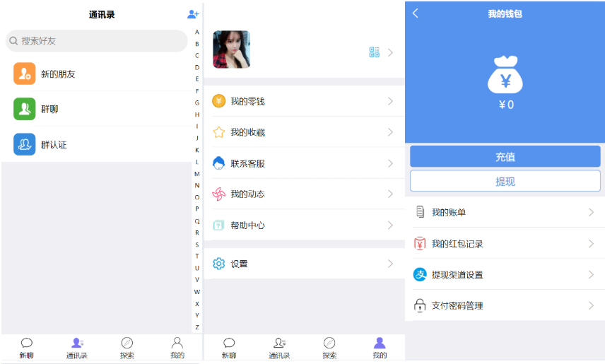Select 支付密码管理 text label

[x=457, y=306]
